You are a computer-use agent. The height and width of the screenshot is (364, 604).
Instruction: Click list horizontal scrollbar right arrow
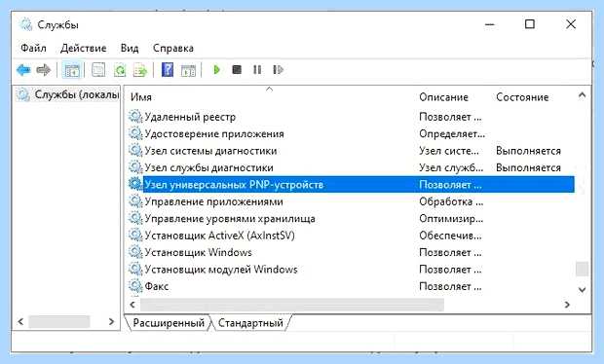coord(567,305)
